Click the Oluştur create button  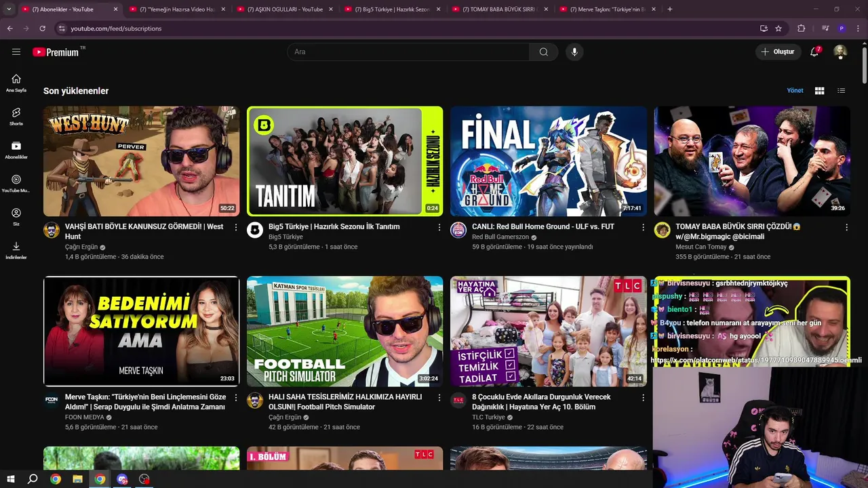click(777, 52)
